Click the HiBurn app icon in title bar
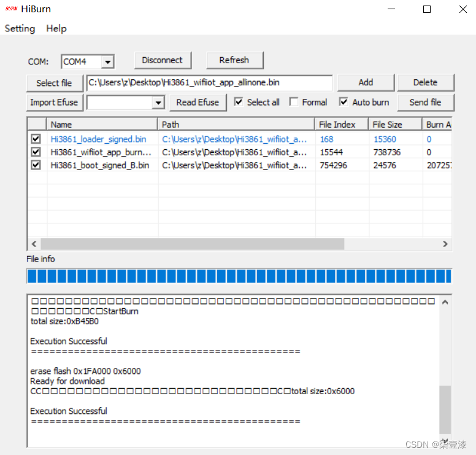 pyautogui.click(x=12, y=9)
